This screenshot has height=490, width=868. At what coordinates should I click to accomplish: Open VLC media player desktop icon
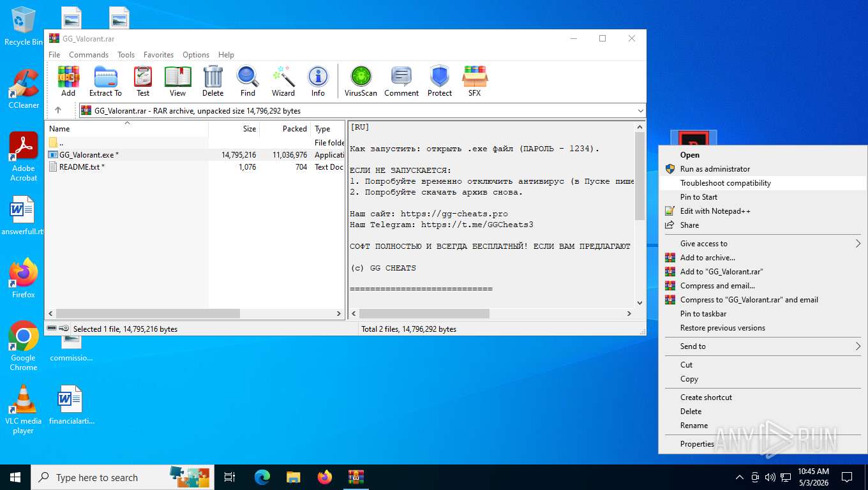[x=24, y=409]
